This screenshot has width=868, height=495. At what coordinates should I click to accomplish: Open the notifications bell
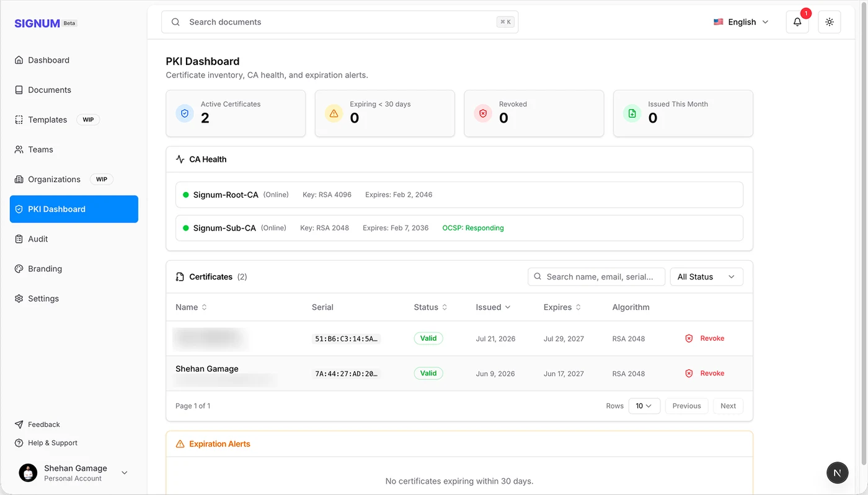point(797,22)
